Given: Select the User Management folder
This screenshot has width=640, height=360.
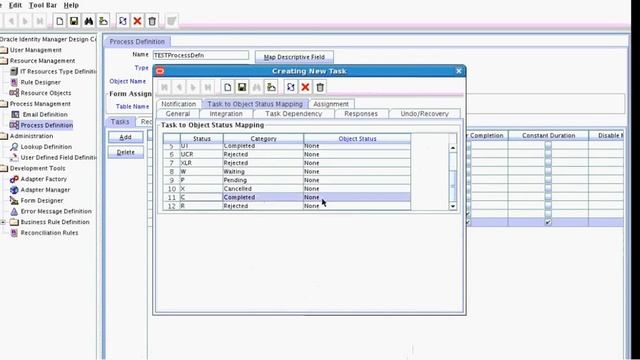Looking at the screenshot, I should [x=31, y=50].
